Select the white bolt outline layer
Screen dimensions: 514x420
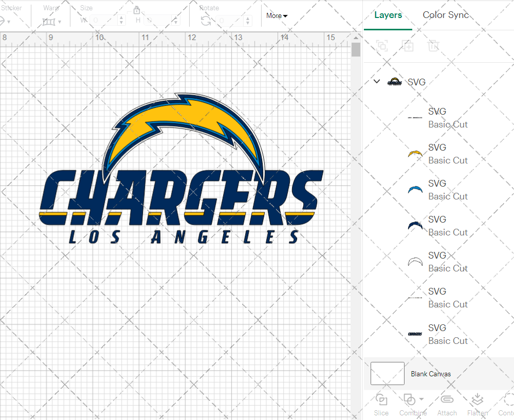pos(438,262)
